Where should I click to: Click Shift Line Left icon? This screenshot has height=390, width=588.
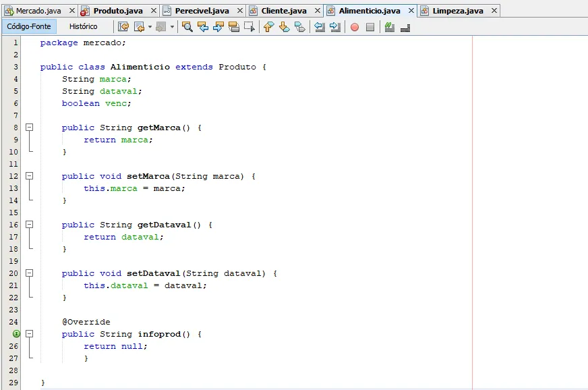coord(319,26)
